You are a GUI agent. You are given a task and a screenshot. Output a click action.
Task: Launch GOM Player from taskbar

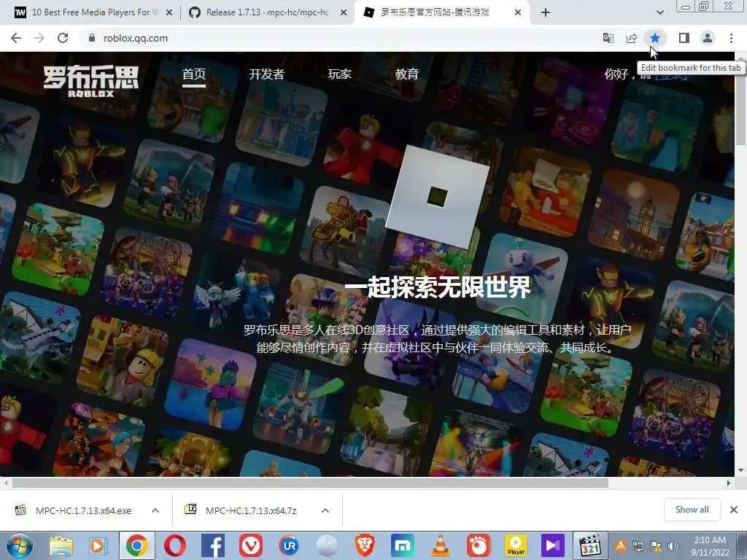(x=479, y=545)
